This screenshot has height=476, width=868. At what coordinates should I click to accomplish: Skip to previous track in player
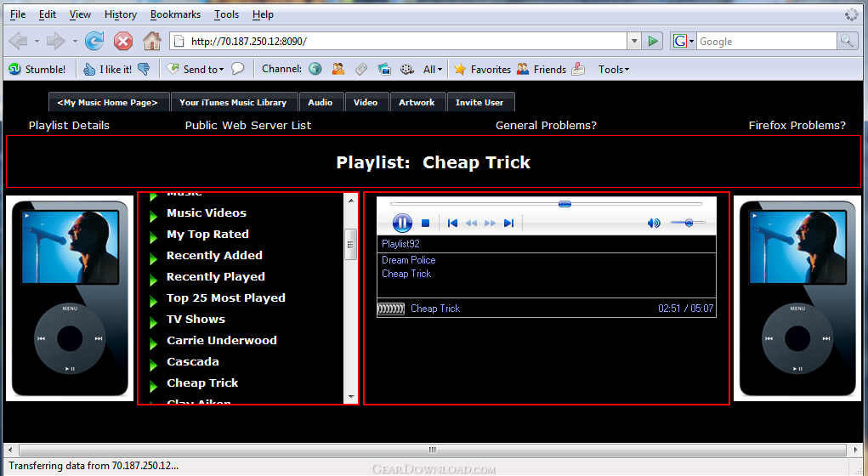click(452, 223)
